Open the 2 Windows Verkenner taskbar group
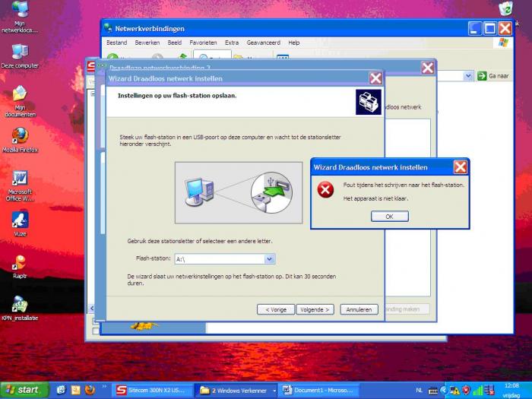Image resolution: width=532 pixels, height=399 pixels. 237,391
